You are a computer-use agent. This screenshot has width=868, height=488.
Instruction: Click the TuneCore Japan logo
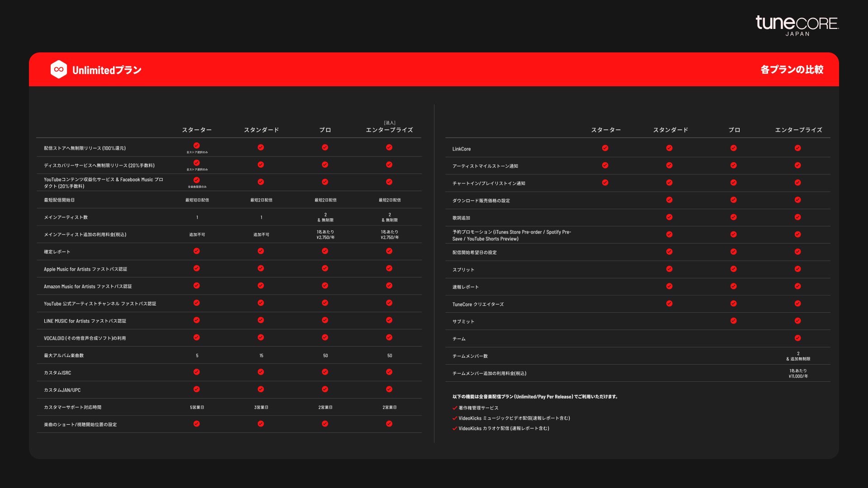[x=797, y=25]
